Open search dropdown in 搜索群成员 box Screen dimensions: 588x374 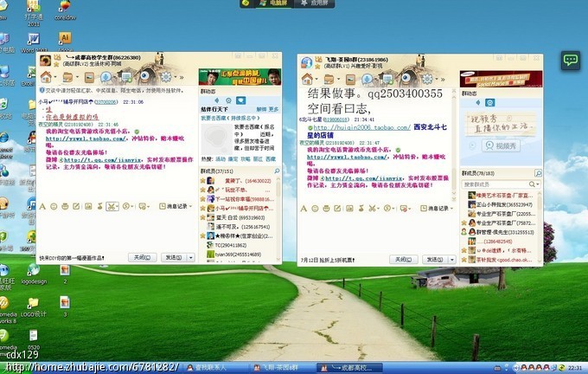(x=538, y=184)
